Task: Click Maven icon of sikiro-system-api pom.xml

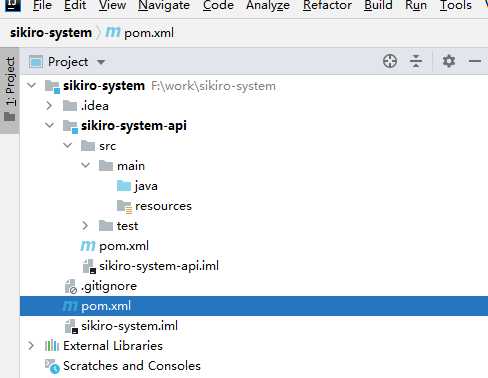Action: 88,246
